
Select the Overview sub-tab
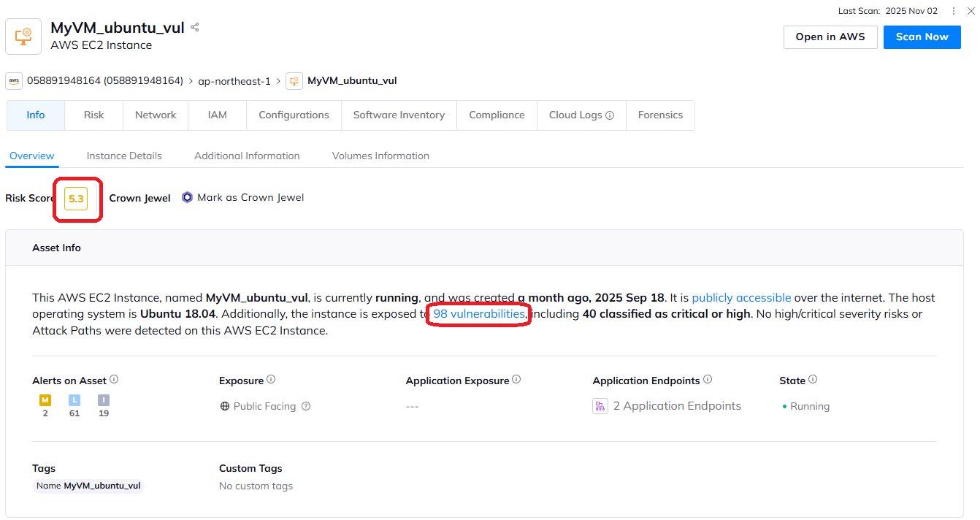click(32, 156)
